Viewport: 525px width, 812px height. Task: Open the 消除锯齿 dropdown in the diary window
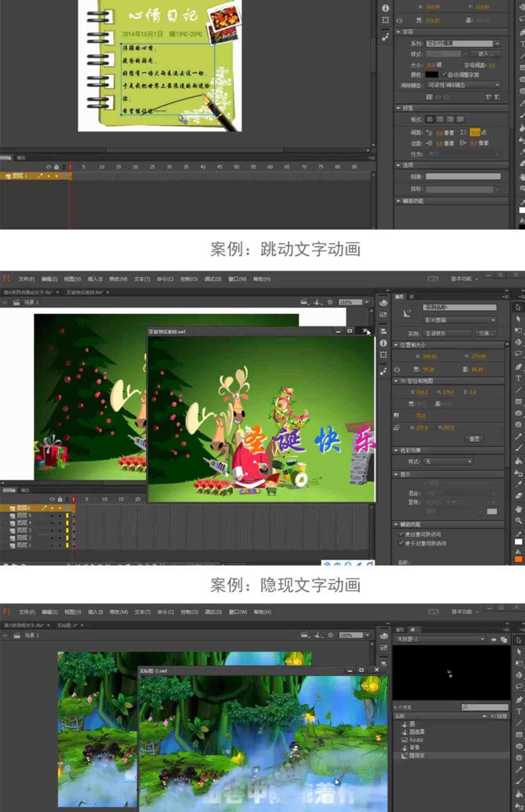463,85
